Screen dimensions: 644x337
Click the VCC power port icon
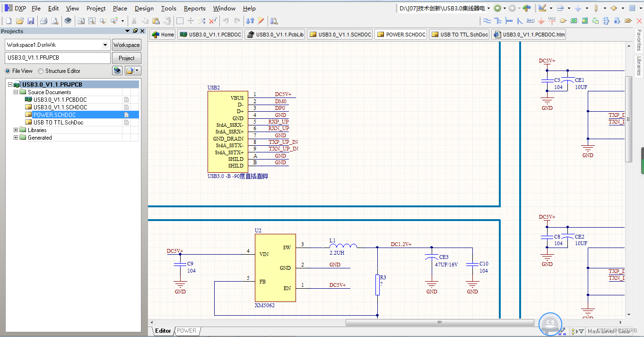click(x=552, y=21)
